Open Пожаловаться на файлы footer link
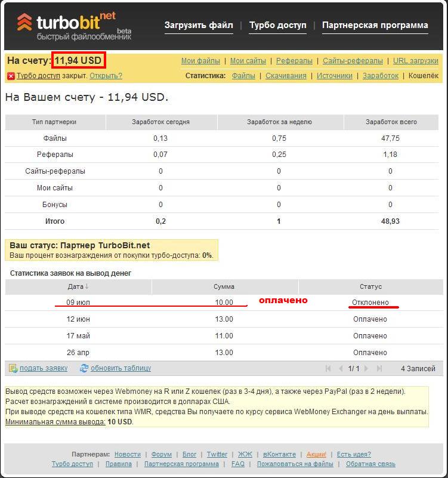Image resolution: width=448 pixels, height=478 pixels. click(x=295, y=464)
